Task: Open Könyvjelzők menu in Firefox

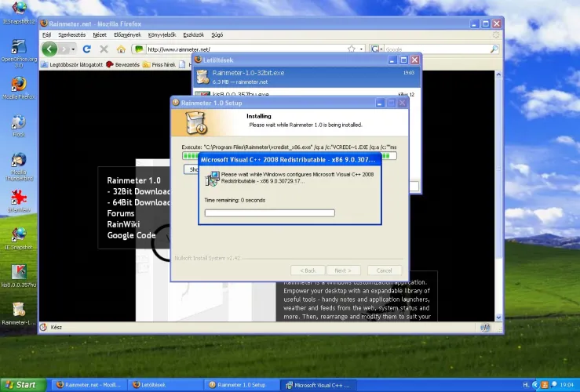Action: pyautogui.click(x=162, y=34)
